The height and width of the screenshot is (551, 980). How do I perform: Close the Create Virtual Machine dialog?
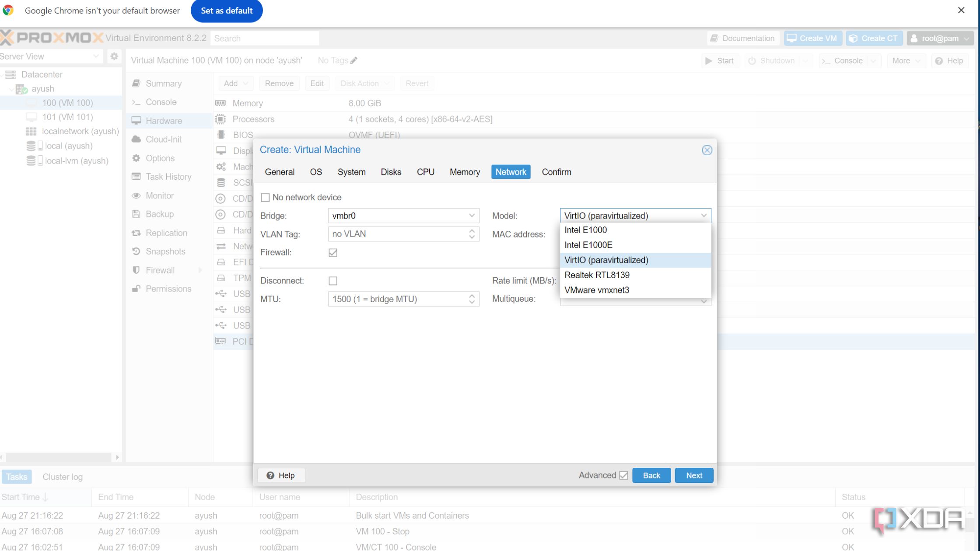point(707,150)
